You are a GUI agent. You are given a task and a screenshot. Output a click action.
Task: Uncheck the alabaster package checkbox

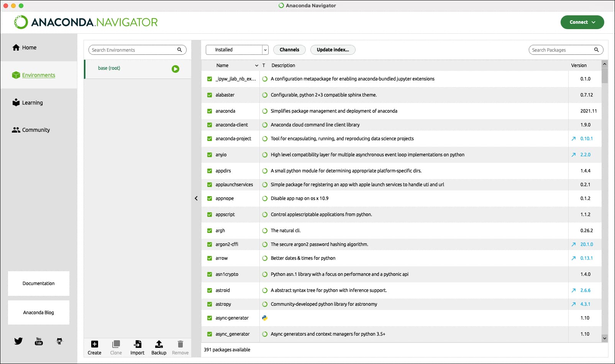pos(210,95)
